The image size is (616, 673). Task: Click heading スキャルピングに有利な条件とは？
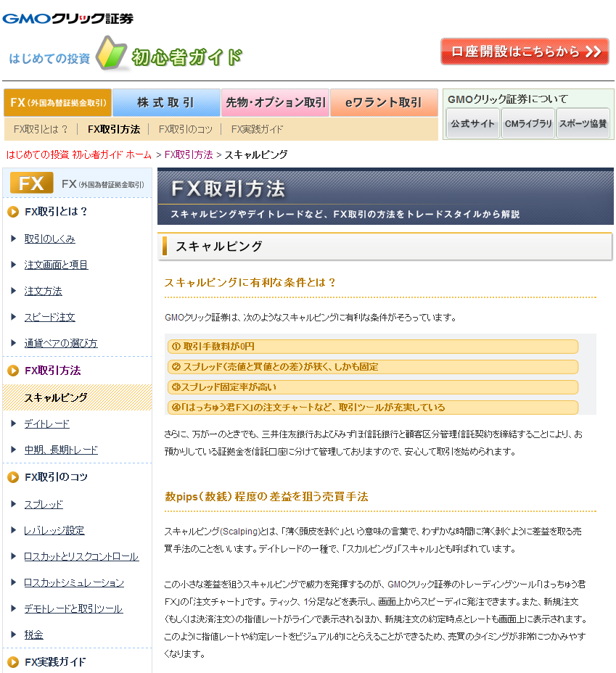point(250,282)
